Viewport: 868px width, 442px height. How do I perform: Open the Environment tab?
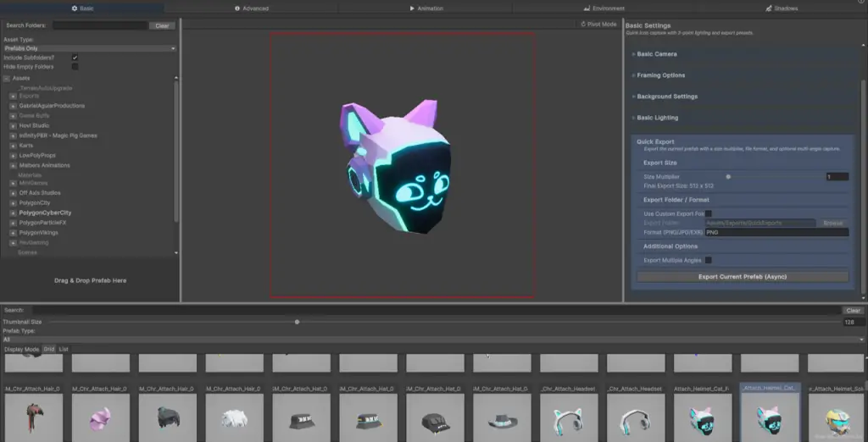604,8
